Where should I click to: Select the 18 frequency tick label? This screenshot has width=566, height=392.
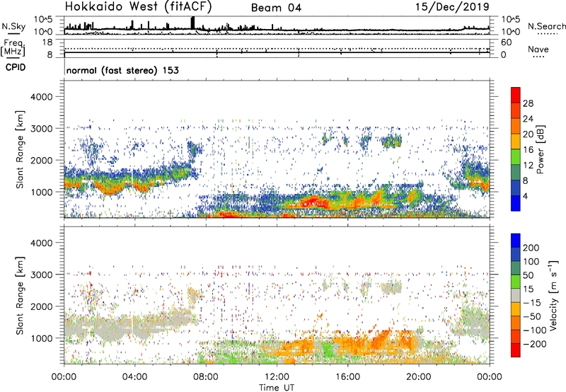tap(47, 42)
